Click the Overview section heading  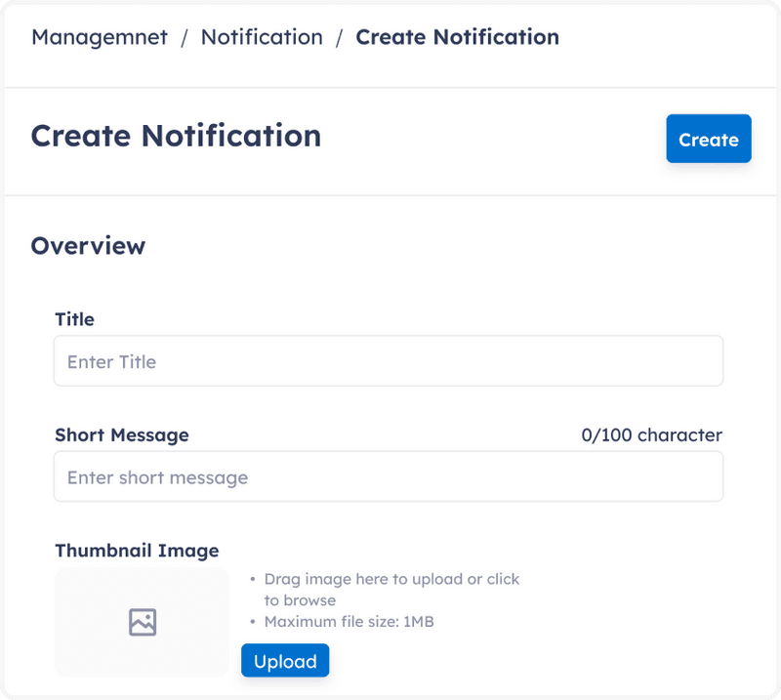pos(88,246)
